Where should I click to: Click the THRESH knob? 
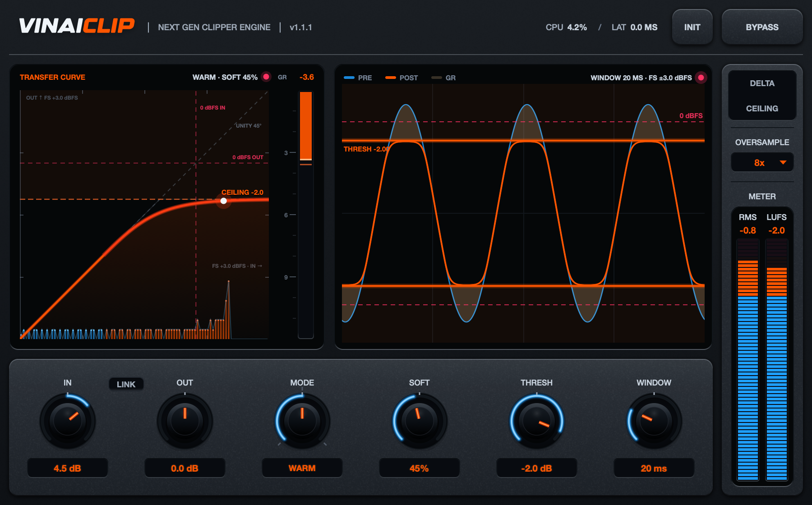[537, 421]
